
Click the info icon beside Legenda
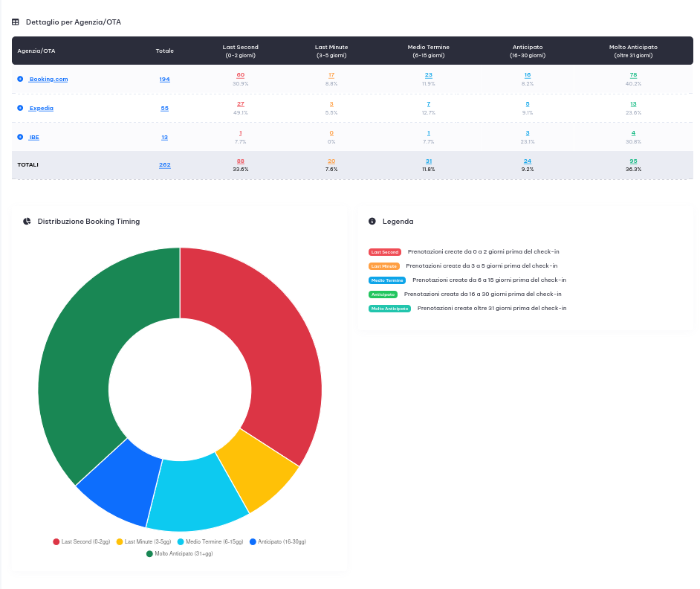coord(372,222)
